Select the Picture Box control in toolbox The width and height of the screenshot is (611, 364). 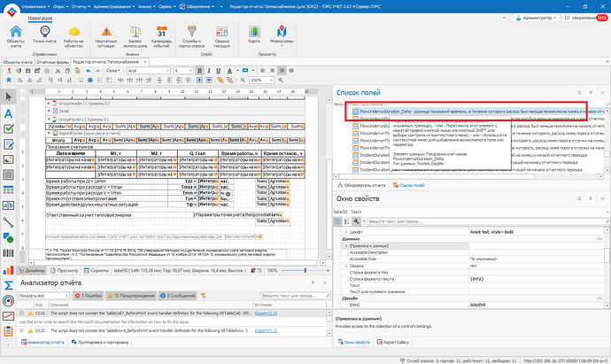tap(8, 159)
